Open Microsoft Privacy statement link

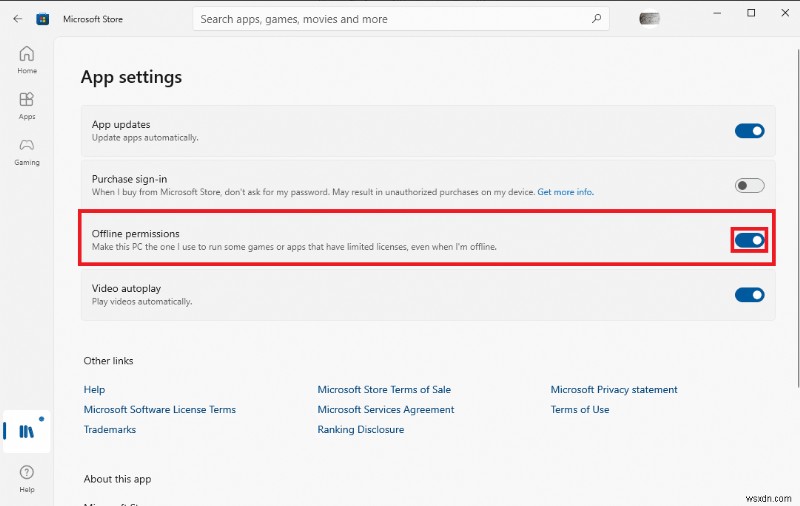coord(614,390)
